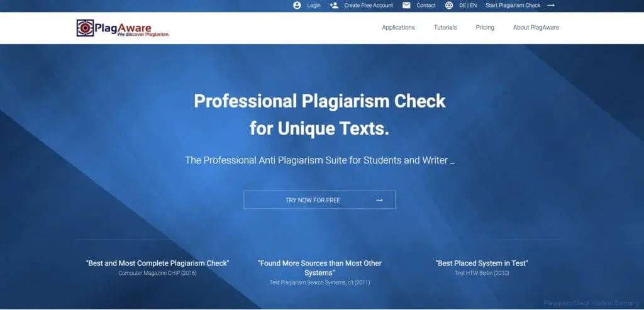This screenshot has width=644, height=310.
Task: Switch the site language to EN
Action: [x=473, y=6]
